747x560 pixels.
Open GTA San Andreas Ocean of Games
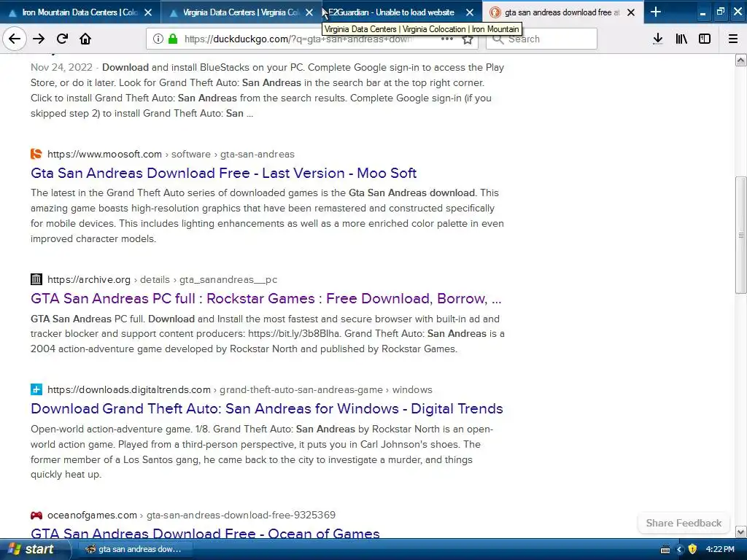[x=205, y=533]
